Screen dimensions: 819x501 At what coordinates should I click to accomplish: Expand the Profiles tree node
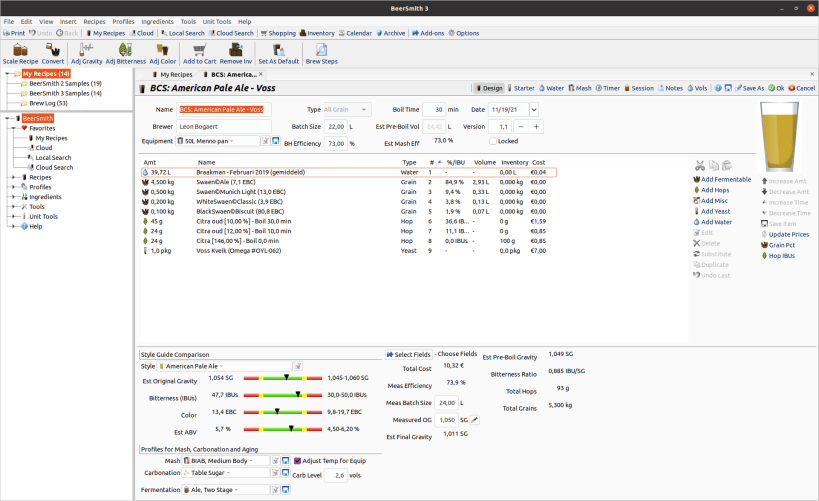point(14,187)
